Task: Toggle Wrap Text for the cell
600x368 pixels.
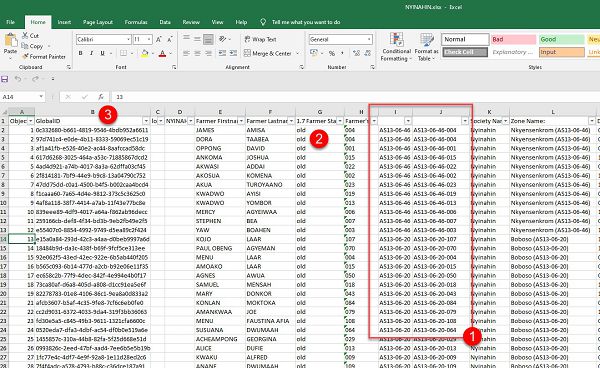Action: [x=260, y=39]
